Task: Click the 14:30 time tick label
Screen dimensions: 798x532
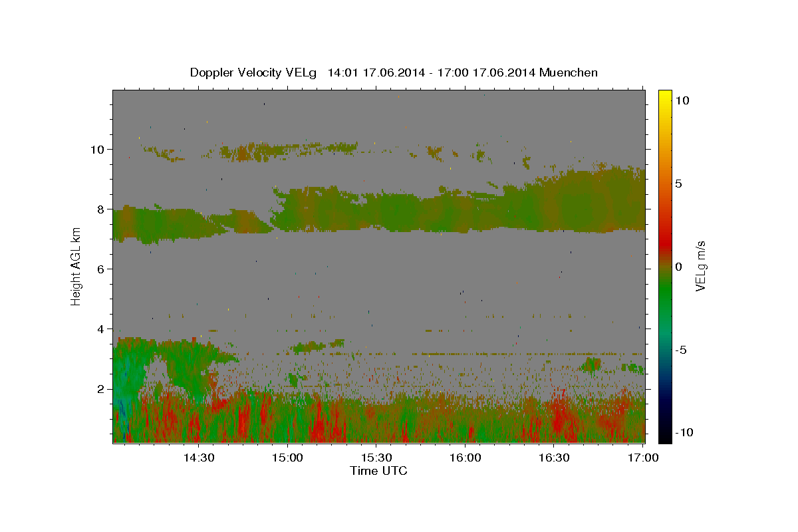Action: coord(198,458)
